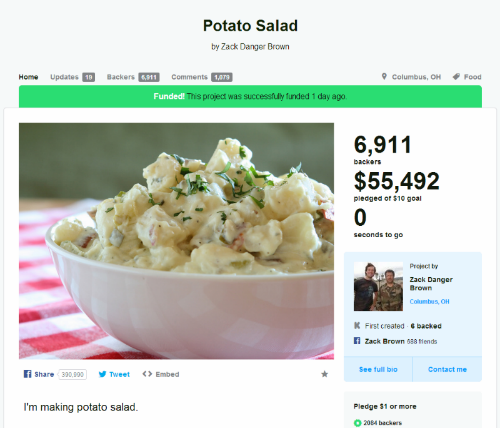This screenshot has height=428, width=500.
Task: Click the Facebook Share icon
Action: point(27,374)
